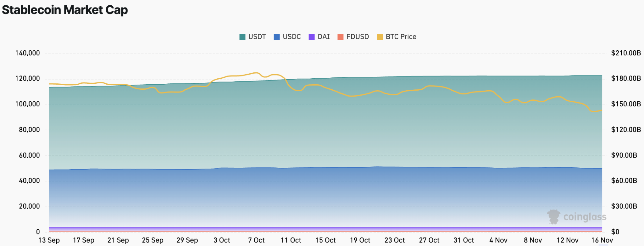
Task: Toggle the USDC legend color swatch
Action: [x=277, y=37]
